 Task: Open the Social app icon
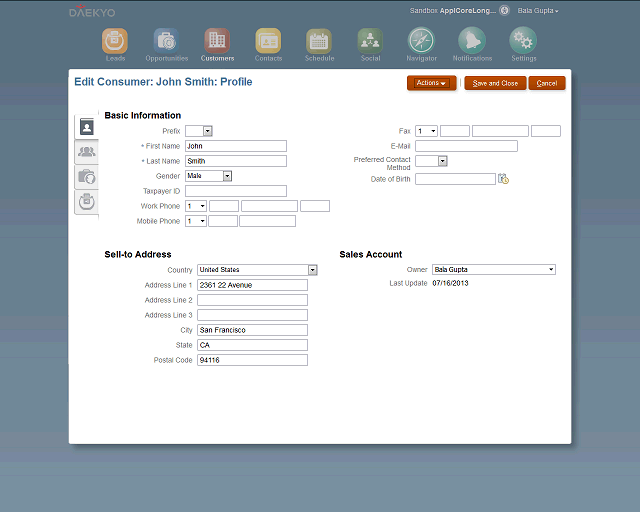click(x=370, y=41)
